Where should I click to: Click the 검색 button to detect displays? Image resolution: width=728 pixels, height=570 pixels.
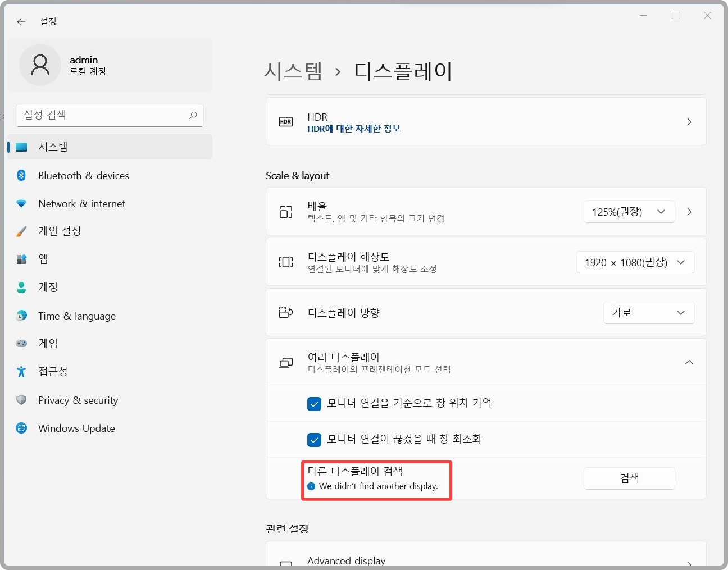click(x=629, y=478)
